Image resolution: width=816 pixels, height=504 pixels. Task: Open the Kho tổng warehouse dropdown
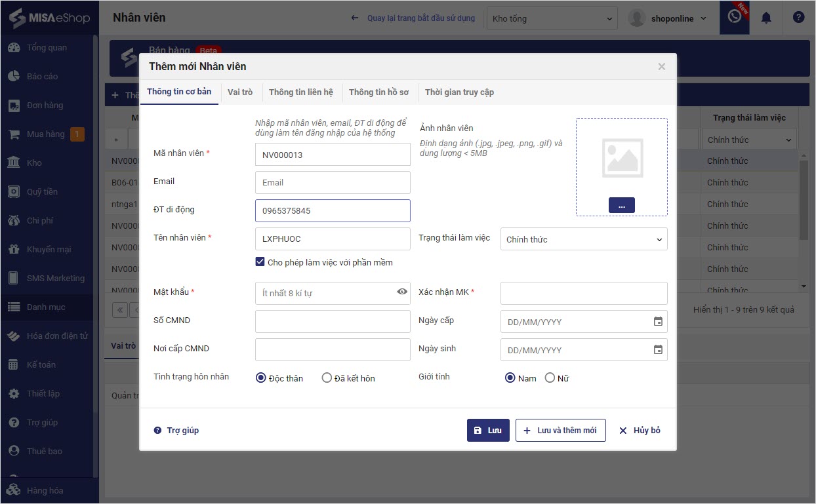552,18
